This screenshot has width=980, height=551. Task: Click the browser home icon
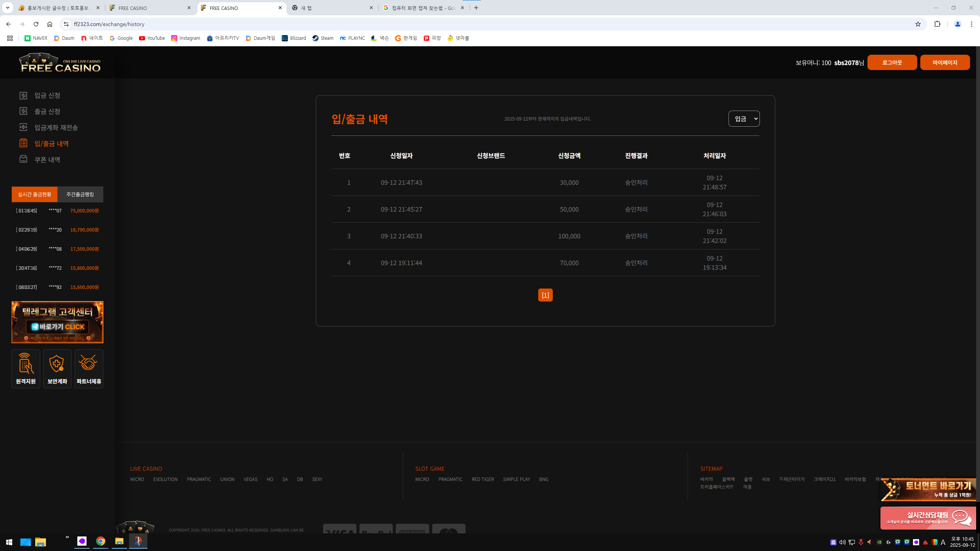[50, 24]
